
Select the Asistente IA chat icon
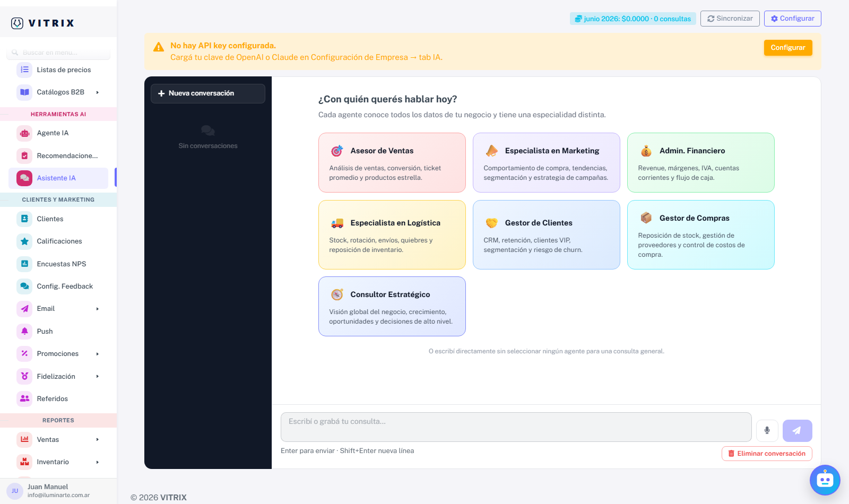24,178
